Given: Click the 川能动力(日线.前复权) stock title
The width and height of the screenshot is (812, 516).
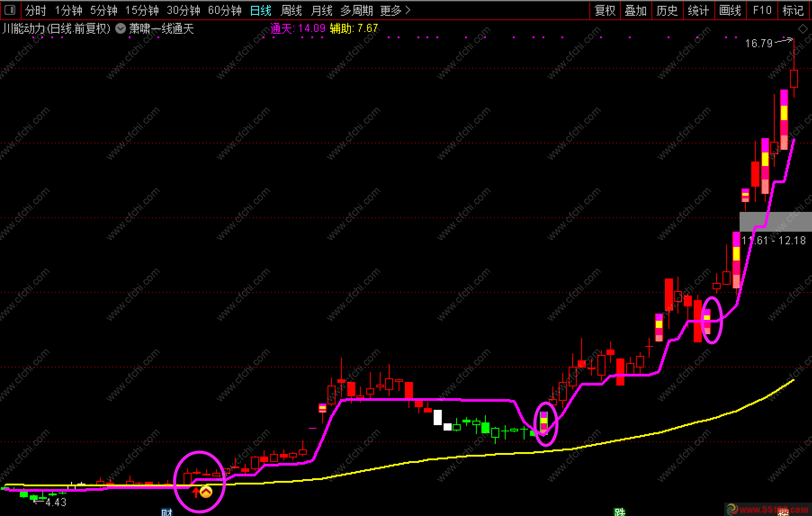Looking at the screenshot, I should click(x=56, y=29).
